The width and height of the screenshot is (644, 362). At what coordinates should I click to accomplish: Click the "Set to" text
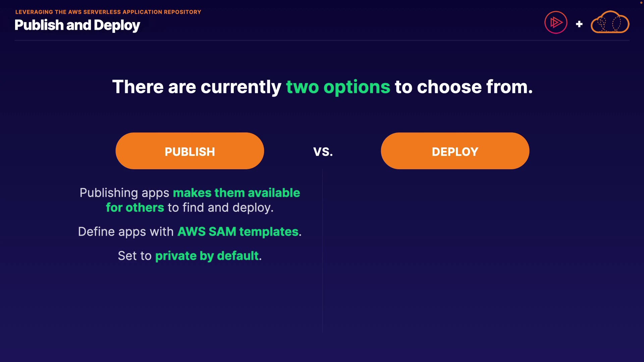[135, 256]
